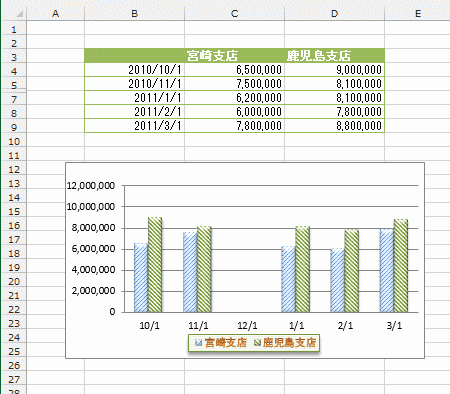Click 鹿児島支店 legend text
Viewport: 450px width, 394px height.
(x=289, y=342)
